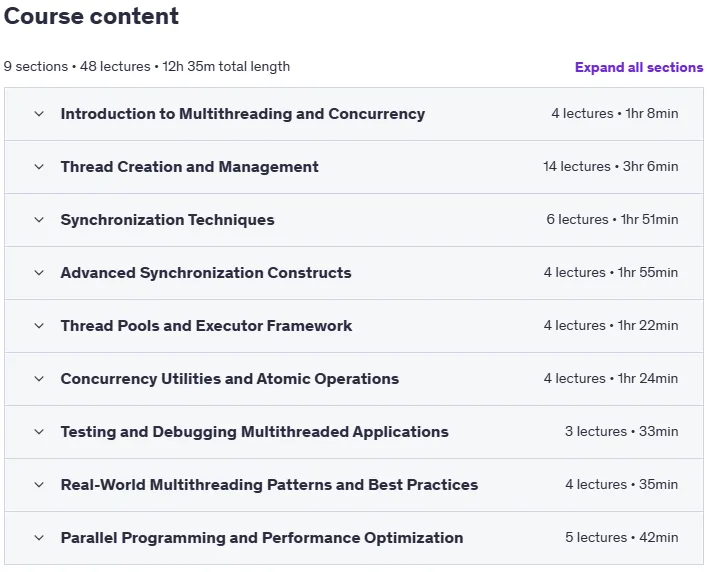Click chevron next to Testing and Debugging section
Viewport: 709px width, 572px height.
pos(39,432)
